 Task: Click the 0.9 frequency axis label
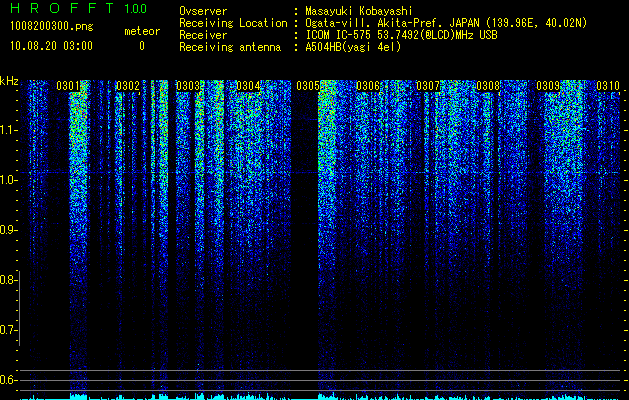click(x=8, y=230)
